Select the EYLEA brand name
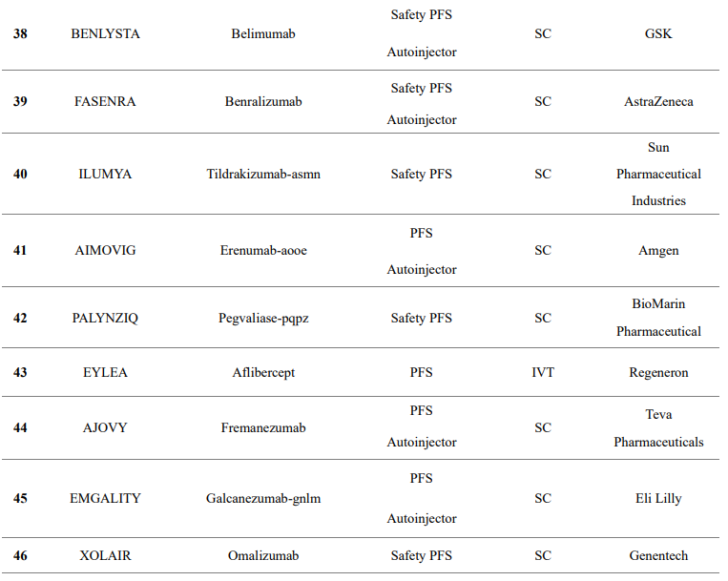This screenshot has width=728, height=581. [105, 372]
